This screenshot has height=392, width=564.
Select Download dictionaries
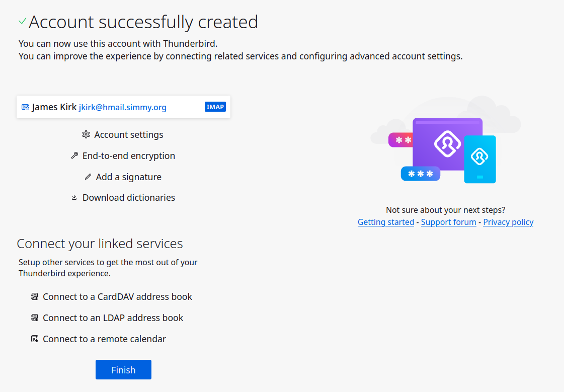pos(129,198)
